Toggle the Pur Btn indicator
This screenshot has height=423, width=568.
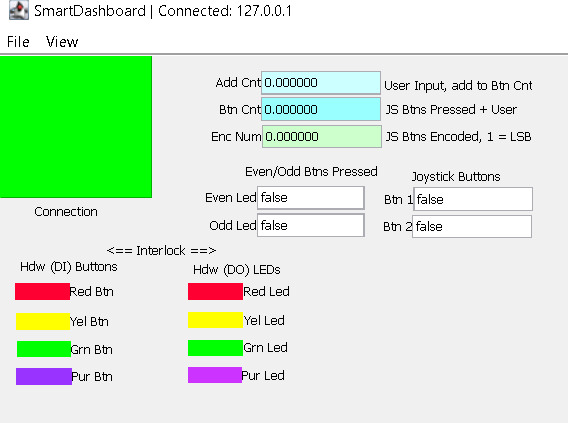(44, 376)
